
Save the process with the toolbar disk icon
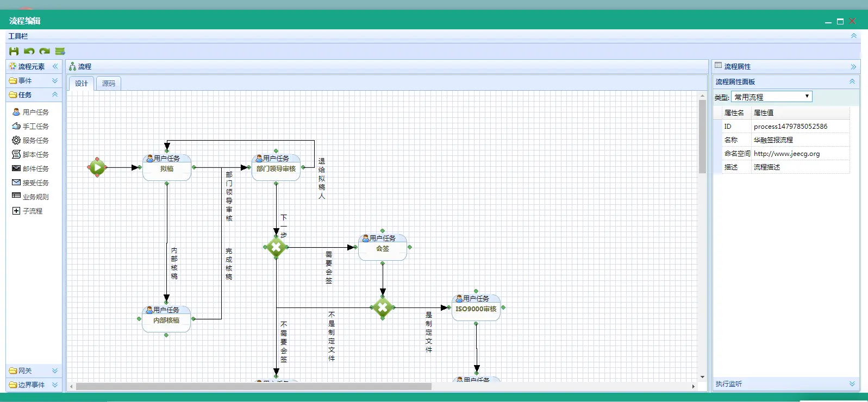click(14, 51)
